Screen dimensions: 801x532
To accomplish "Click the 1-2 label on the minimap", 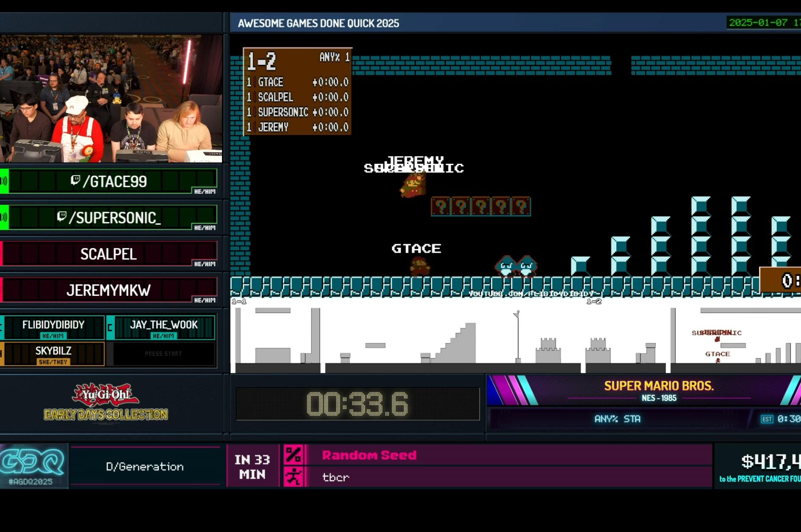I will tap(594, 301).
